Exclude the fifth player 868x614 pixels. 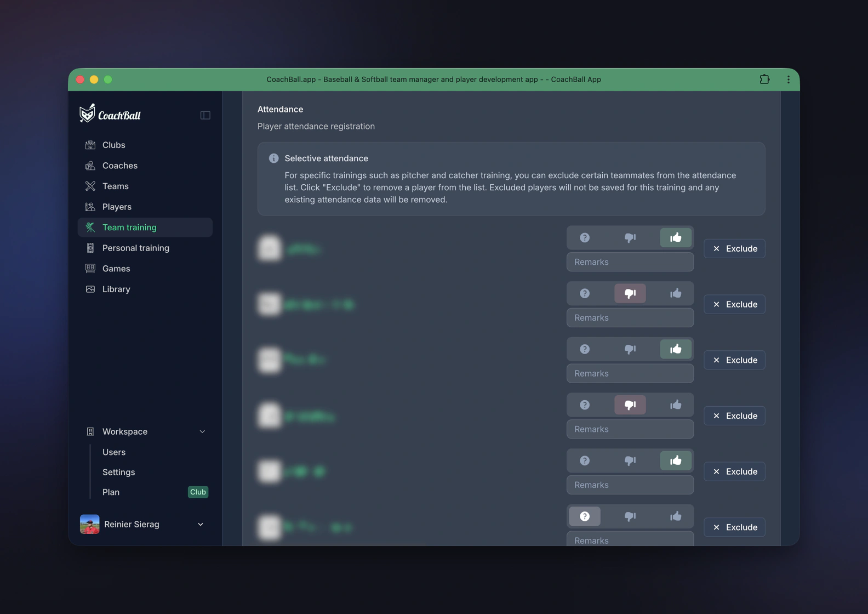pyautogui.click(x=734, y=471)
